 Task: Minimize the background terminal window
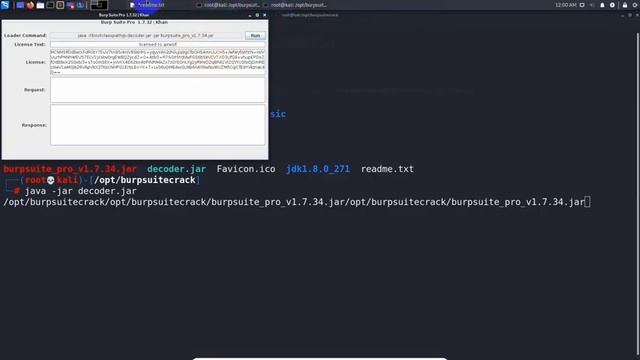(622, 15)
